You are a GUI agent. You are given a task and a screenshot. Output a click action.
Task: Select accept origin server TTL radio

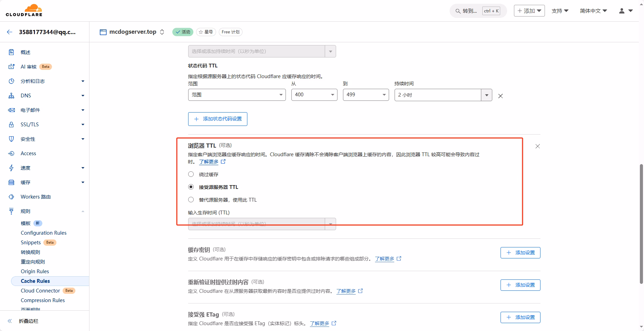click(191, 187)
